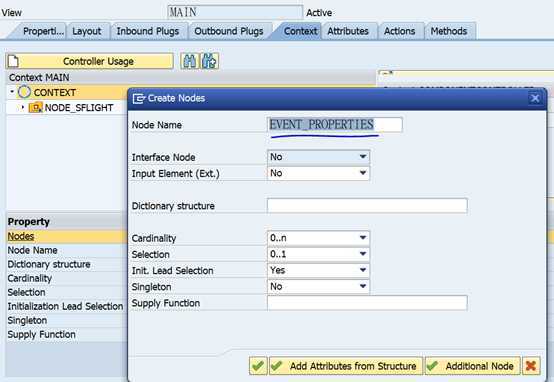Open the Interface Node dropdown
554x382 pixels.
point(363,157)
